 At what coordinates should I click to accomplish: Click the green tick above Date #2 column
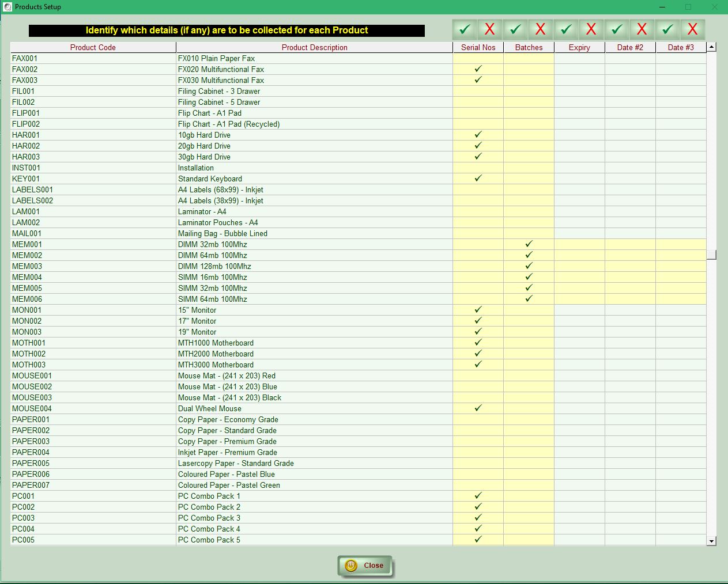click(x=617, y=29)
